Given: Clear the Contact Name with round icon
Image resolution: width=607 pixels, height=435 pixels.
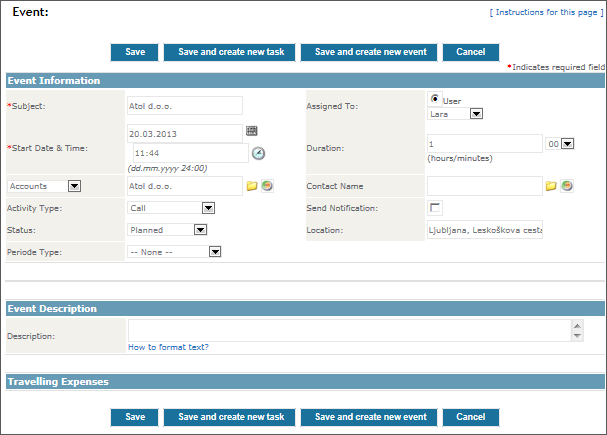Looking at the screenshot, I should (x=567, y=186).
